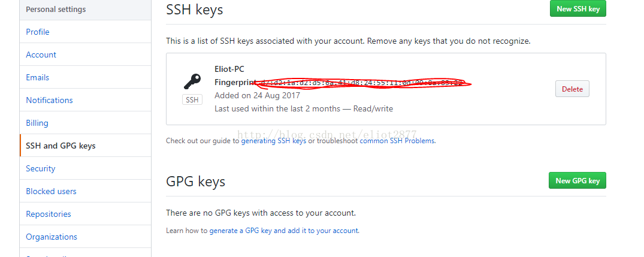The image size is (644, 257).
Task: Open Organizations in the sidebar
Action: [52, 237]
